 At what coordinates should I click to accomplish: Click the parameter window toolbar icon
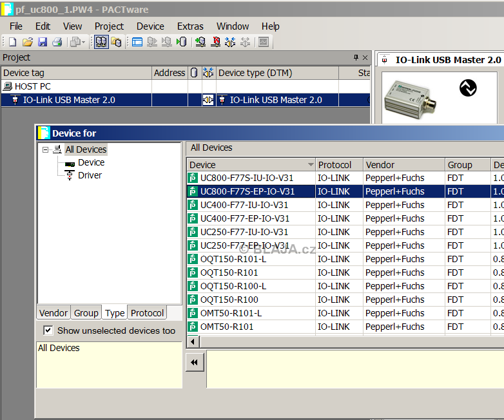[137, 42]
